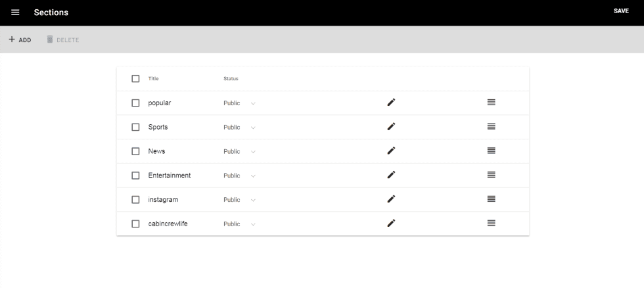Click the reorder handle for Entertainment row
The height and width of the screenshot is (288, 644).
[491, 175]
